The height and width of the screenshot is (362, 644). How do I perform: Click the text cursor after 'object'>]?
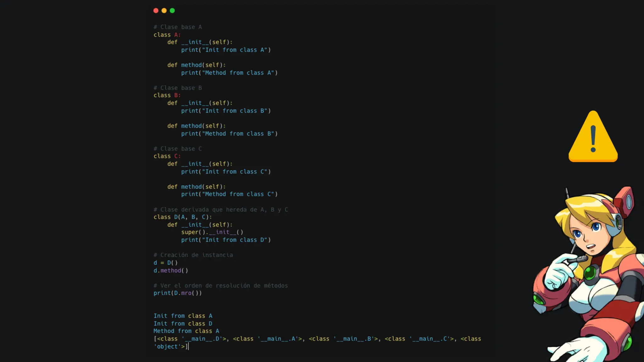(x=188, y=347)
